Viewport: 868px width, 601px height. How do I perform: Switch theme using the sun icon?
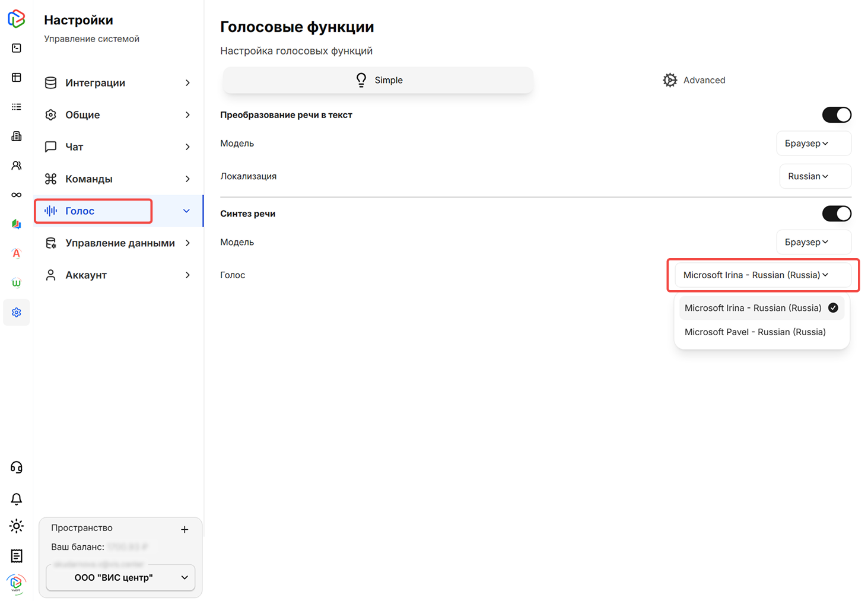click(x=16, y=526)
